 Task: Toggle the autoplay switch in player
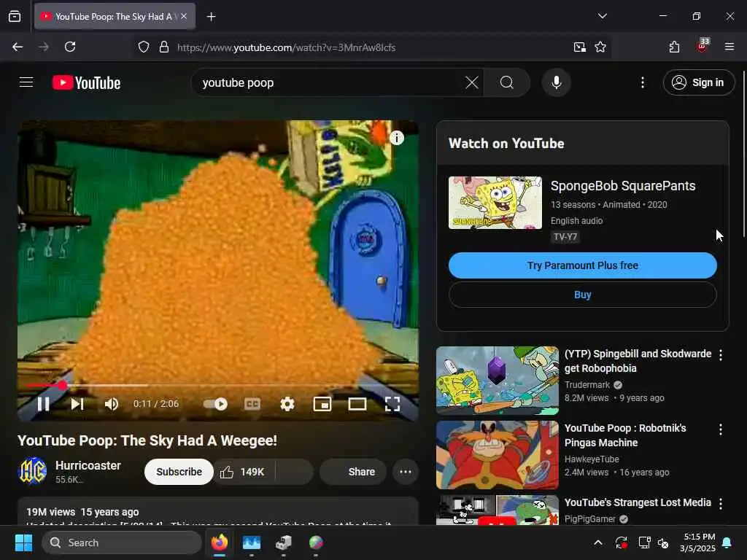215,404
